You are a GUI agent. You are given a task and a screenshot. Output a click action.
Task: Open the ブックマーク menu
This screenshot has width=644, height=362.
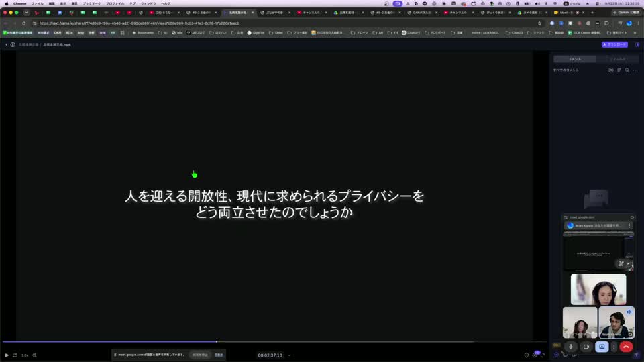(x=91, y=3)
